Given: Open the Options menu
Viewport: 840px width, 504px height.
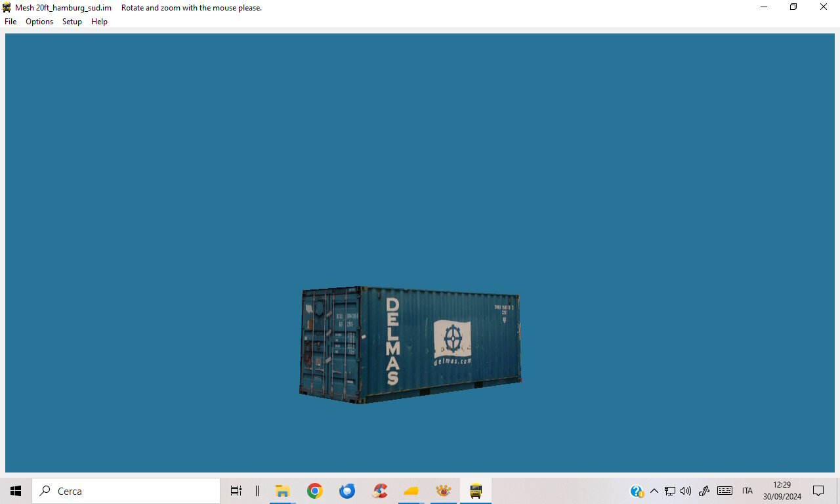Looking at the screenshot, I should [x=39, y=22].
